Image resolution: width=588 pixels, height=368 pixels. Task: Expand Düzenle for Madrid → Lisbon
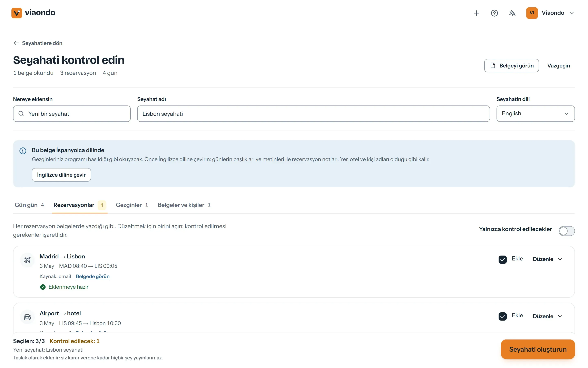click(547, 259)
